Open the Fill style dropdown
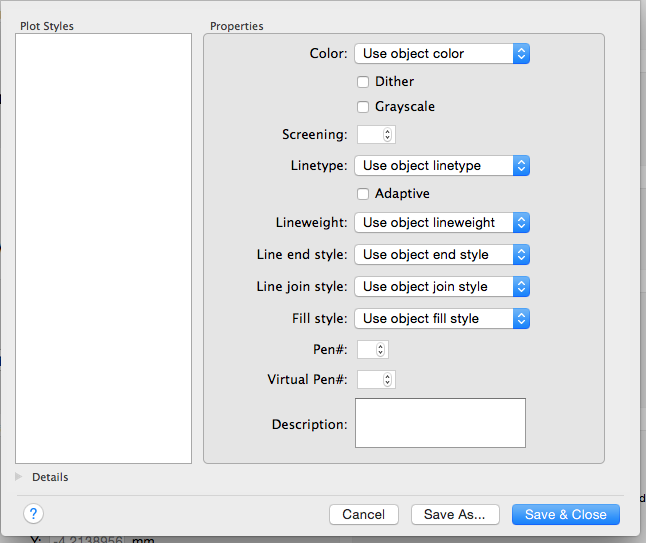646x543 pixels. 442,319
